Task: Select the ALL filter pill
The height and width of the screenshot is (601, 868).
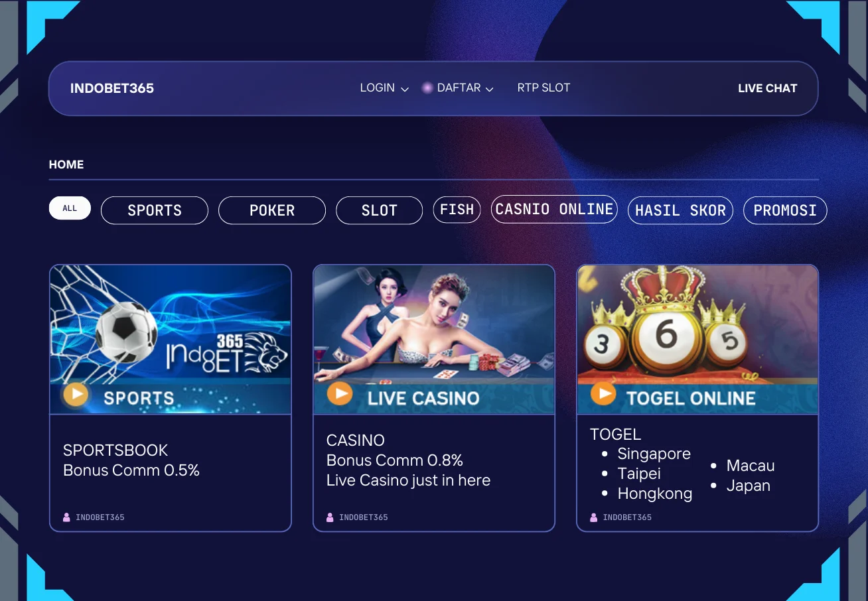Action: [70, 208]
